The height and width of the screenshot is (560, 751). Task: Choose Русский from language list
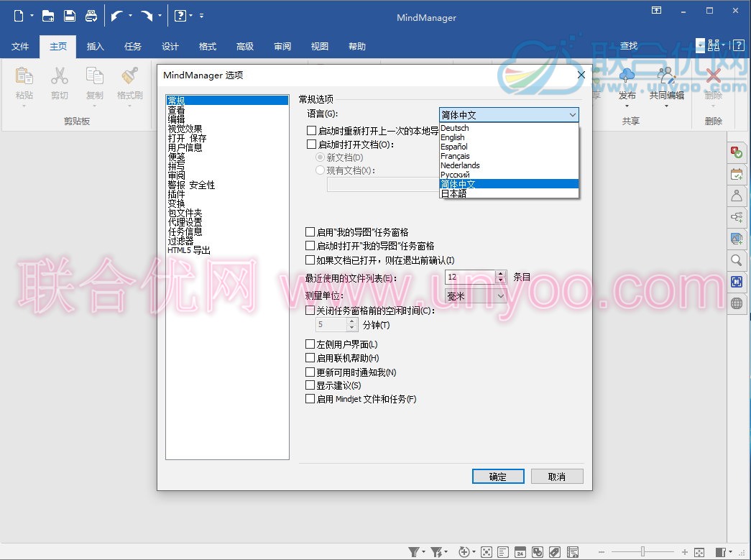[509, 175]
